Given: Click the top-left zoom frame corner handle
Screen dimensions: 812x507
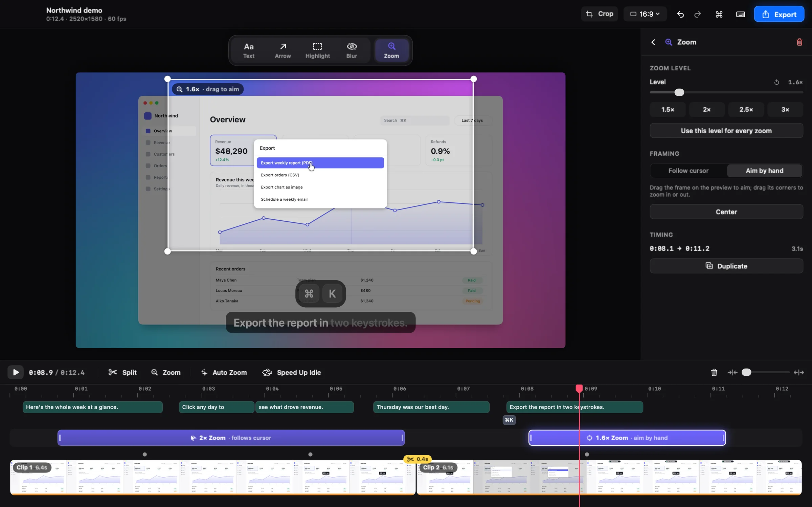Looking at the screenshot, I should point(167,79).
